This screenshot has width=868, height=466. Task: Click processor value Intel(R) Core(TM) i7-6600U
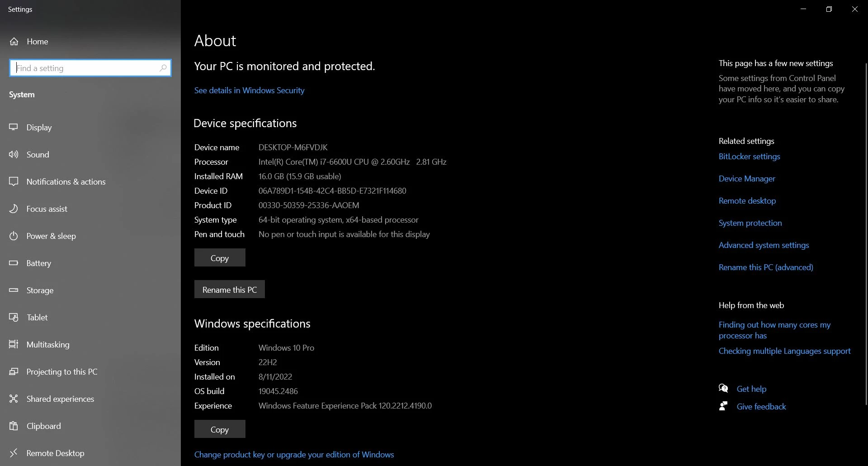[352, 162]
